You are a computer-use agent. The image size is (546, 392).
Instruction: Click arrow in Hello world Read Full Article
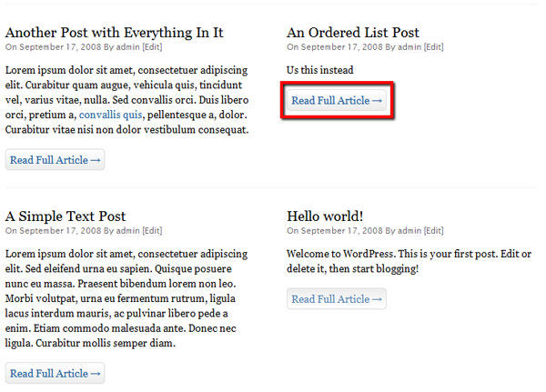point(377,299)
